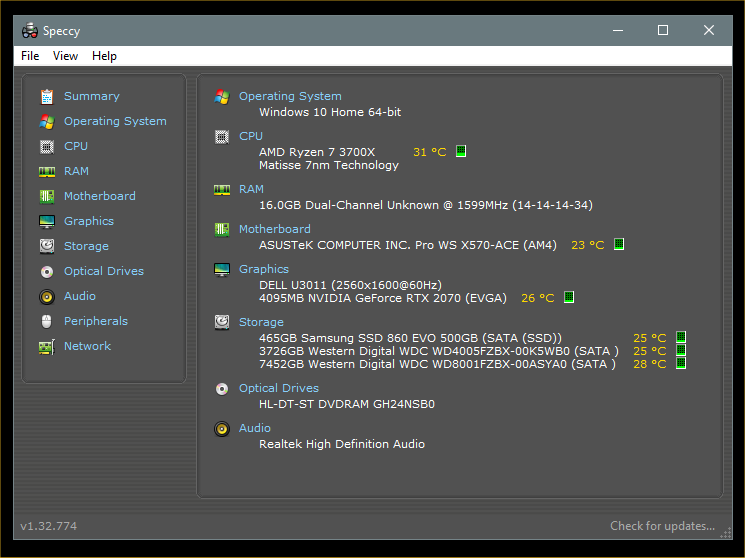The height and width of the screenshot is (558, 745).
Task: Show Motherboard details from sidebar
Action: pyautogui.click(x=100, y=196)
